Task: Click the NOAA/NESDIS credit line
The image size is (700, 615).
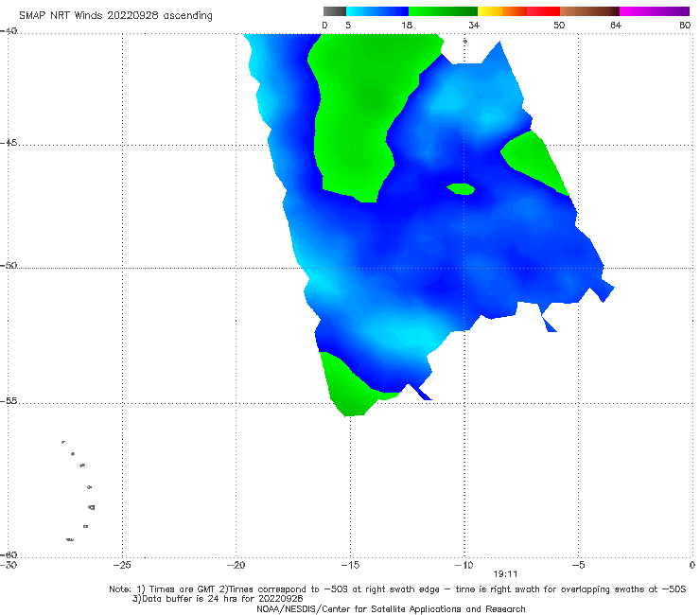Action: coord(391,609)
